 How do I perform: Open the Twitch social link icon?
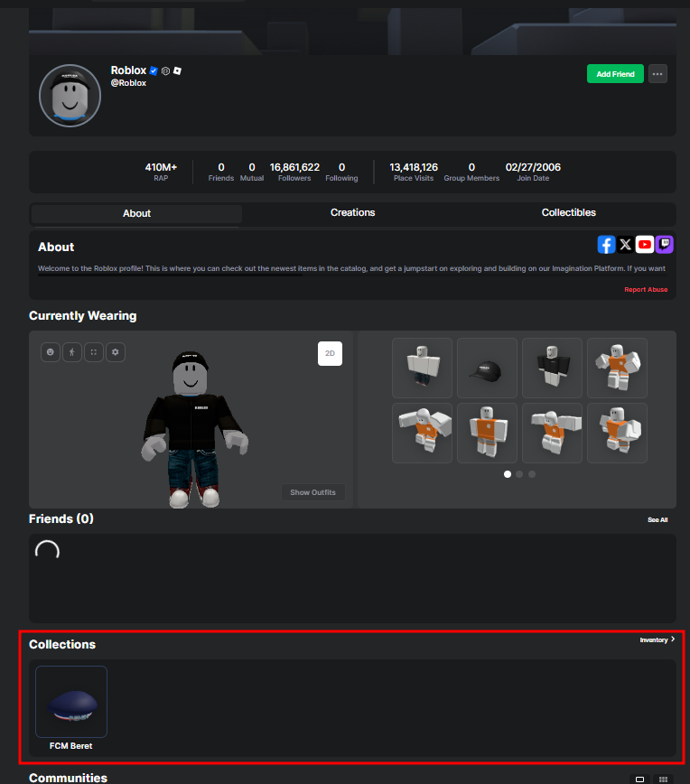coord(664,245)
